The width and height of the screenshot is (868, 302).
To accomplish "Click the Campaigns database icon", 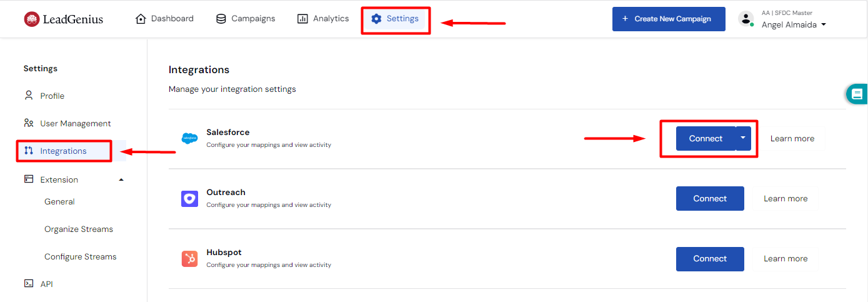I will point(221,19).
